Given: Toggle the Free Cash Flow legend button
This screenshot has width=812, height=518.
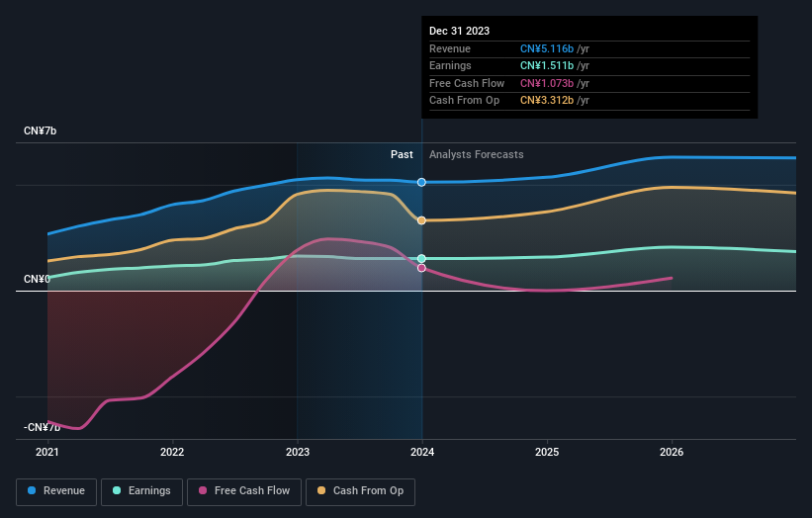Looking at the screenshot, I should (244, 491).
